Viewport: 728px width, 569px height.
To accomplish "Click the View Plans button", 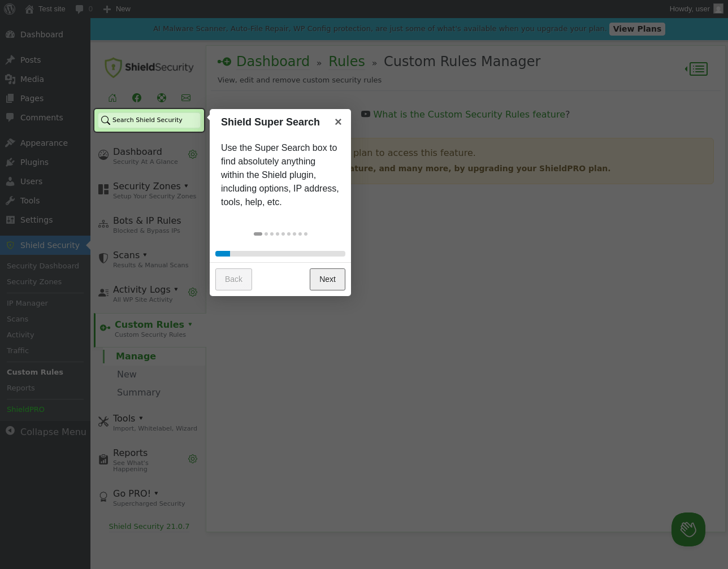I will [637, 29].
